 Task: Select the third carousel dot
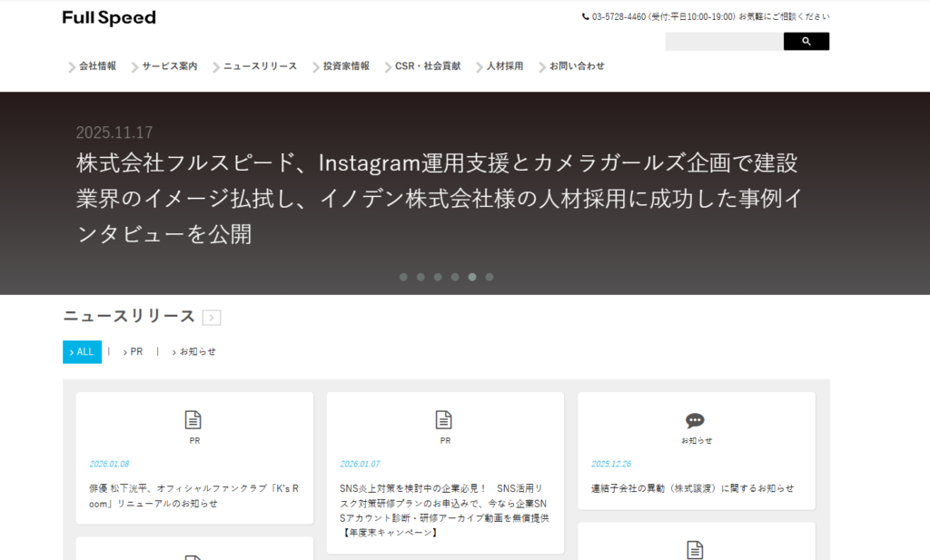pyautogui.click(x=438, y=277)
